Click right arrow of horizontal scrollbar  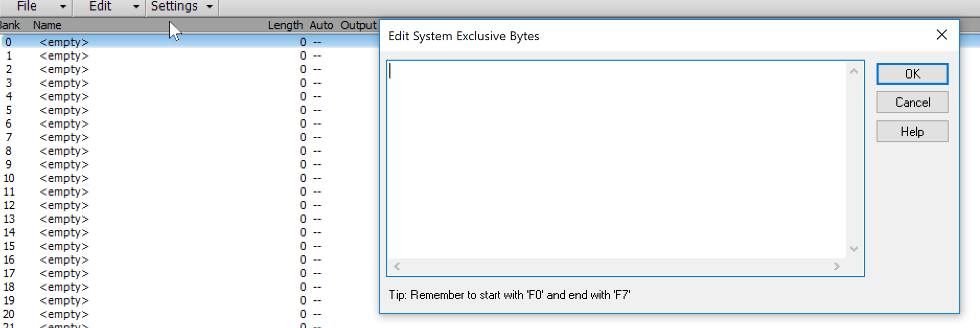836,266
